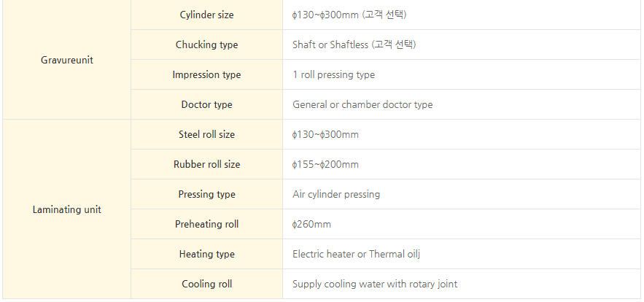This screenshot has width=644, height=302.
Task: Select the Cylinder size label
Action: pyautogui.click(x=206, y=15)
